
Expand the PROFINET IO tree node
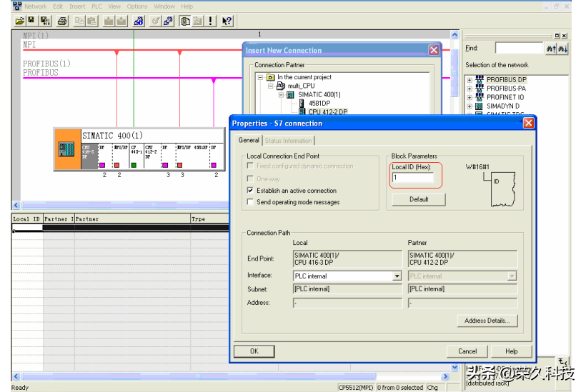tap(470, 97)
